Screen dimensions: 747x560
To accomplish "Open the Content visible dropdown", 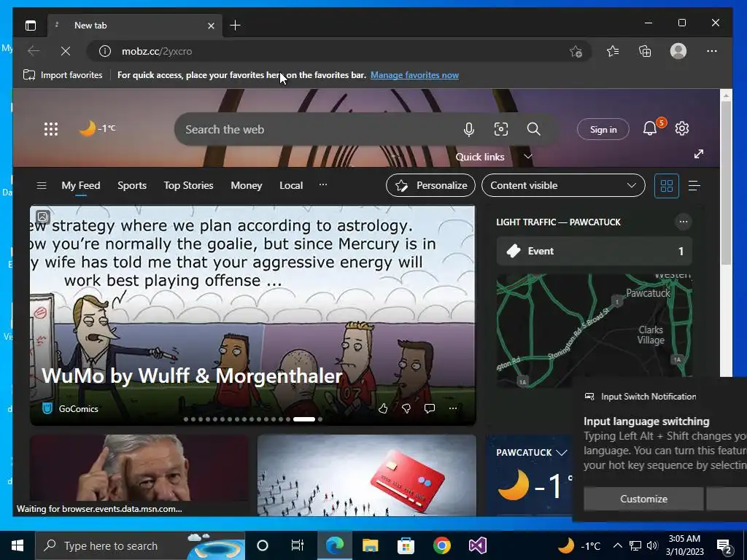I will [x=563, y=185].
